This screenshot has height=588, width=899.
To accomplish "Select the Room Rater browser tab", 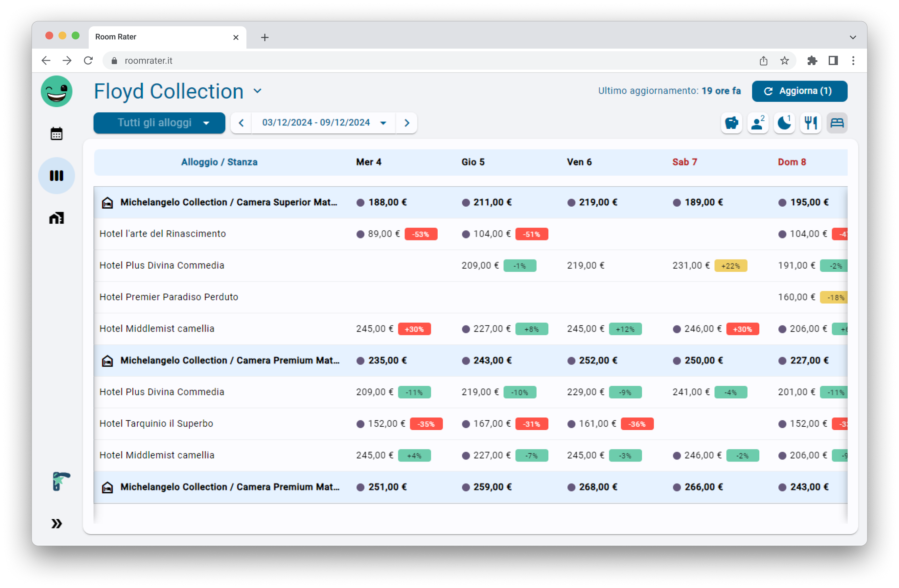I will tap(167, 37).
